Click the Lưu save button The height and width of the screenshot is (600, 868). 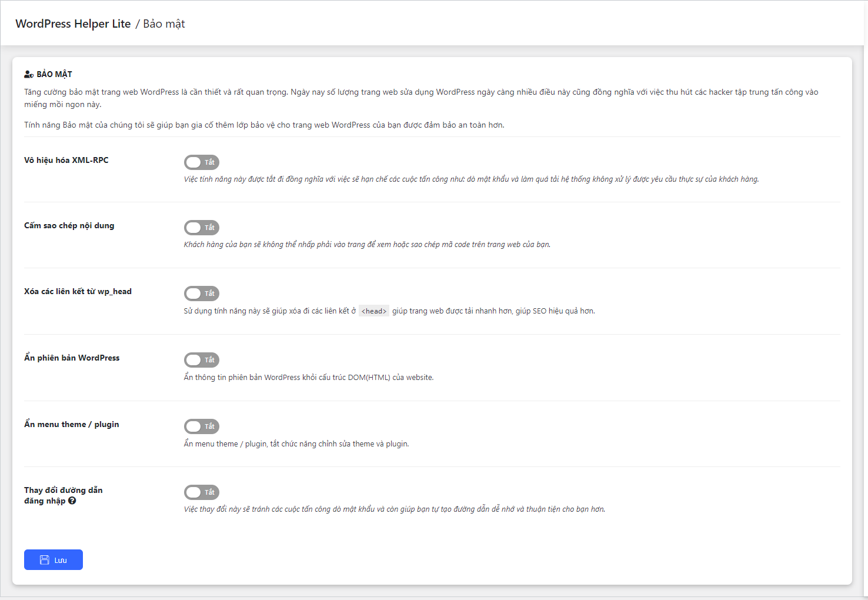pyautogui.click(x=54, y=560)
